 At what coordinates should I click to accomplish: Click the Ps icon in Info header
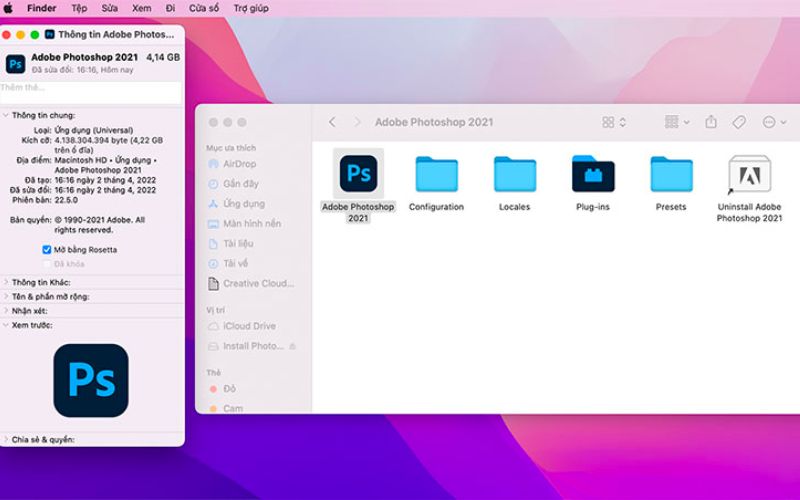coord(15,64)
